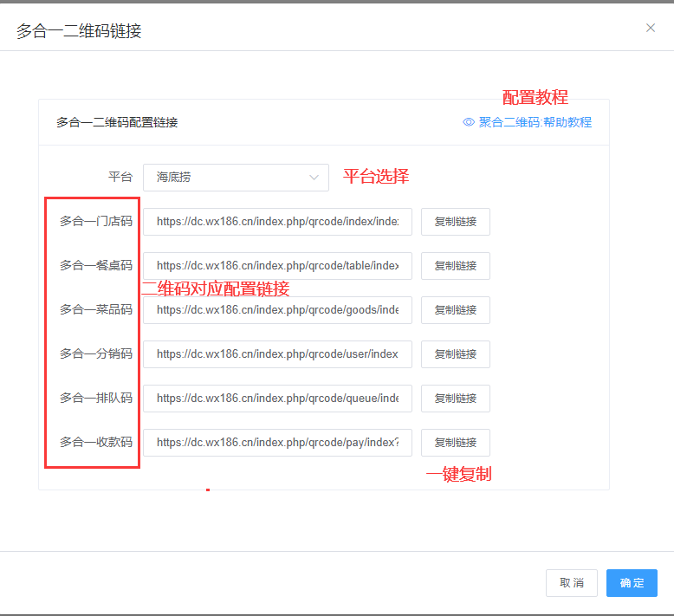Click the 多合一收款码 URL input field
The image size is (674, 616).
[x=278, y=443]
